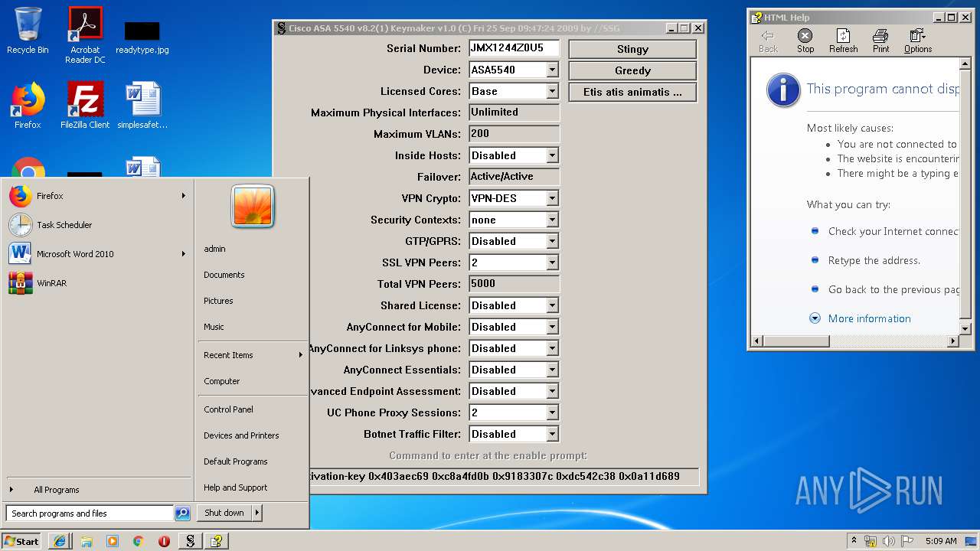Open the Licensed Cores dropdown

552,91
